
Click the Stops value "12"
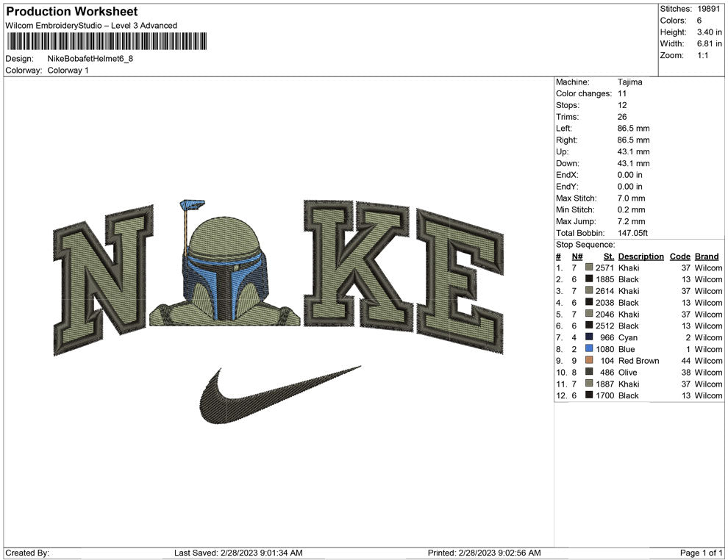[x=622, y=105]
